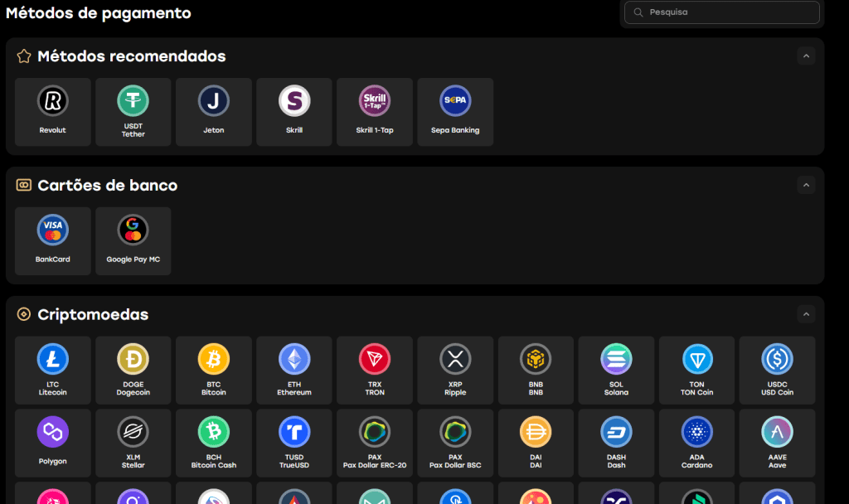
Task: Choose SOL Solana payment
Action: point(616,371)
